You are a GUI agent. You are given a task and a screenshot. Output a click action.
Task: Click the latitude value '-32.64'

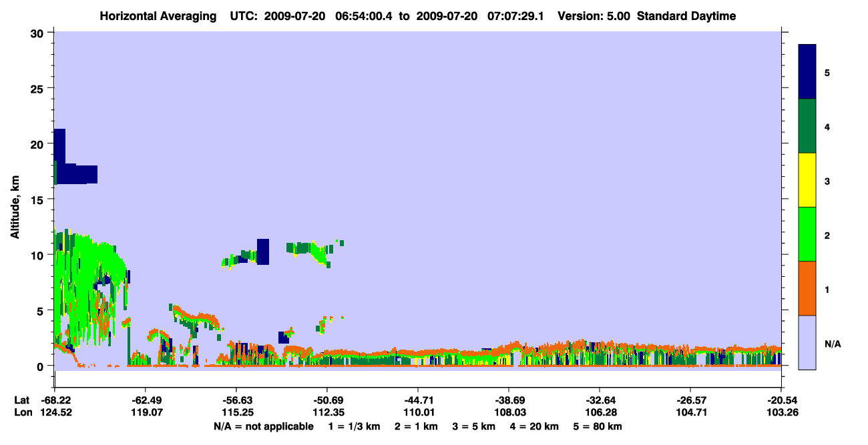tap(600, 400)
